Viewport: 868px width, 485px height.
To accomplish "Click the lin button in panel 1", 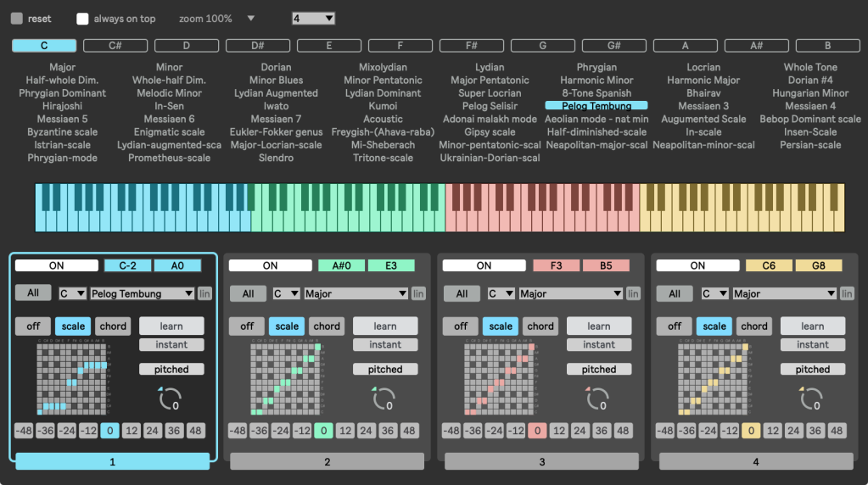I will (x=205, y=293).
